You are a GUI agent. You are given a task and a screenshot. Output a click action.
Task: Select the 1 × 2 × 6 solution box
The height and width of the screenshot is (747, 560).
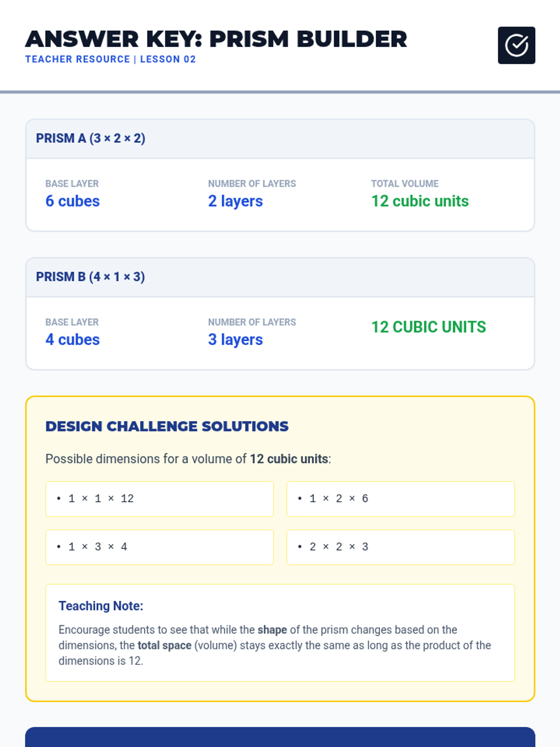point(400,499)
